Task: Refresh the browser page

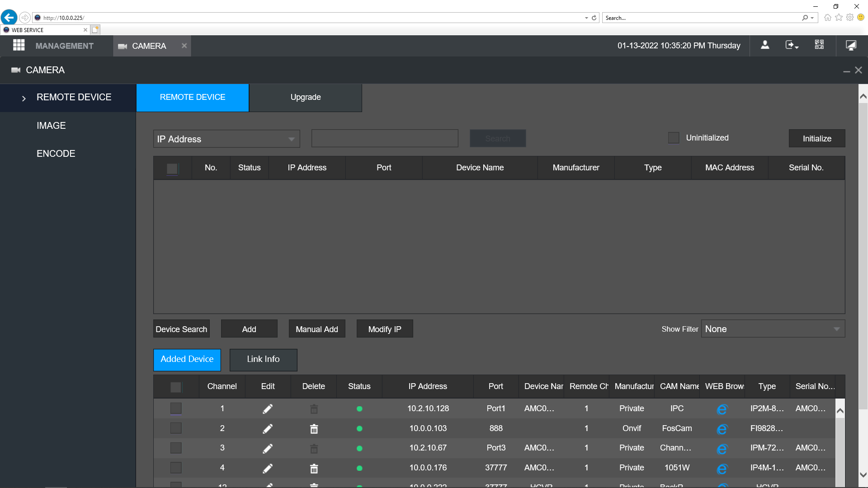Action: (x=594, y=18)
